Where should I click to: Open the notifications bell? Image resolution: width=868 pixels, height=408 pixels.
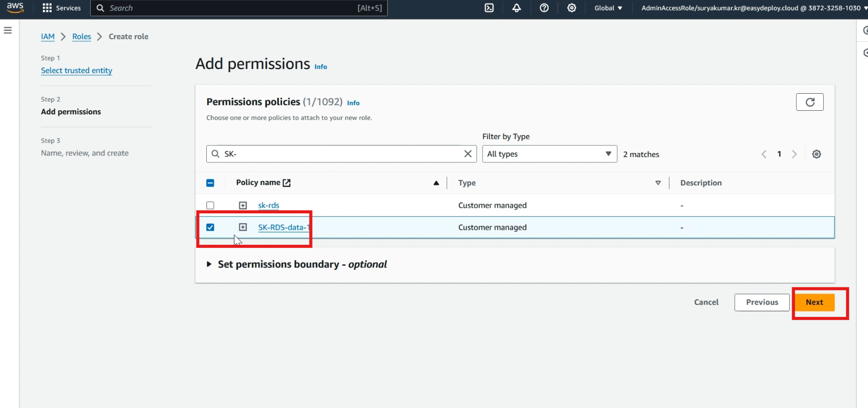tap(516, 8)
